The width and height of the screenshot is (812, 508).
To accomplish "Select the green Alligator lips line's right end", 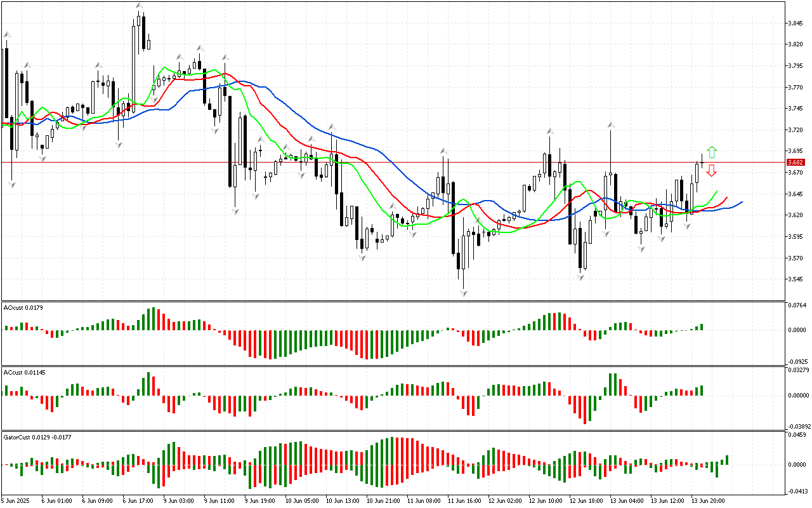I will click(717, 190).
